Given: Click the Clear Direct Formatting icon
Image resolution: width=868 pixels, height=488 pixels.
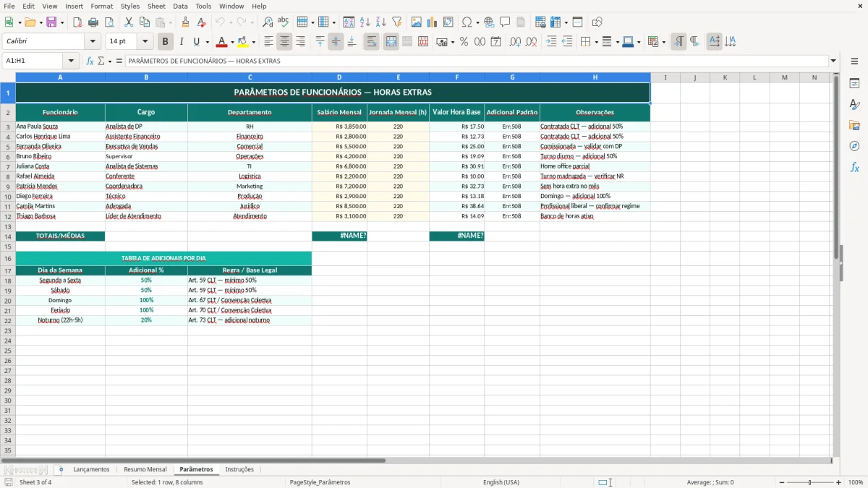Looking at the screenshot, I should [x=201, y=22].
